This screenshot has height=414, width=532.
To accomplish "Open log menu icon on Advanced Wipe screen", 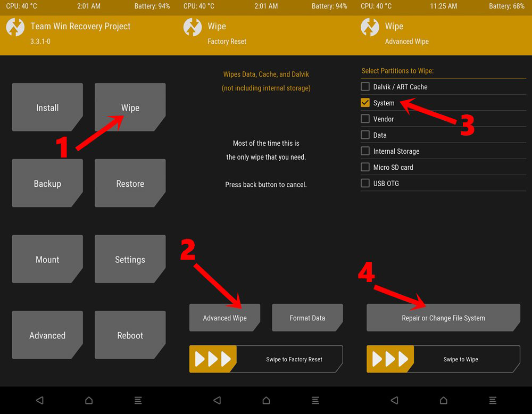I will point(493,400).
